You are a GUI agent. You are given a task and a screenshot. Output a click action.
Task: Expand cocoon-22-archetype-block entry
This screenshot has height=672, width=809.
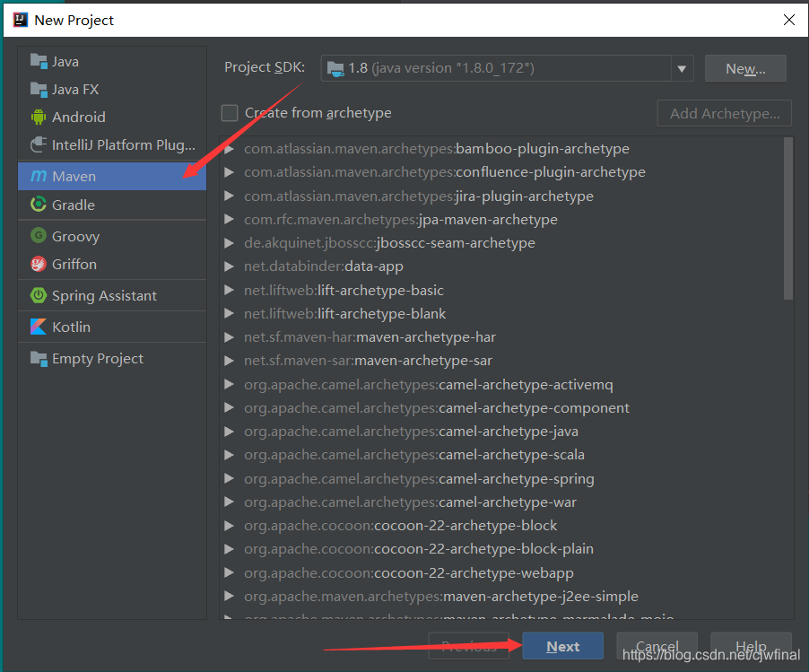pos(229,526)
